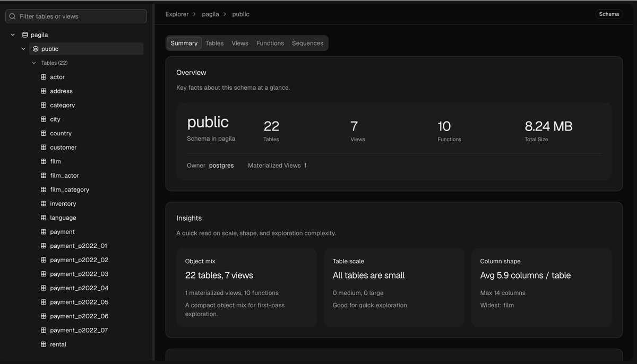This screenshot has height=364, width=637.
Task: Select the actor table name
Action: coord(57,77)
